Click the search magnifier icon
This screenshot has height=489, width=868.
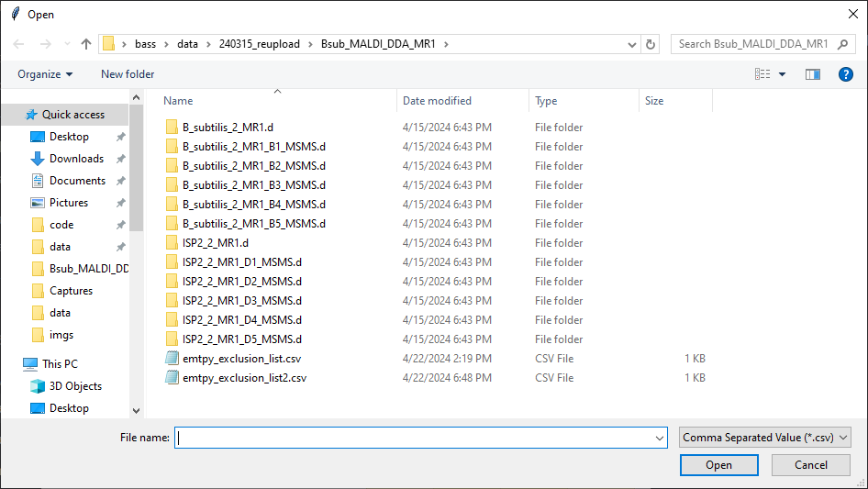click(x=842, y=44)
